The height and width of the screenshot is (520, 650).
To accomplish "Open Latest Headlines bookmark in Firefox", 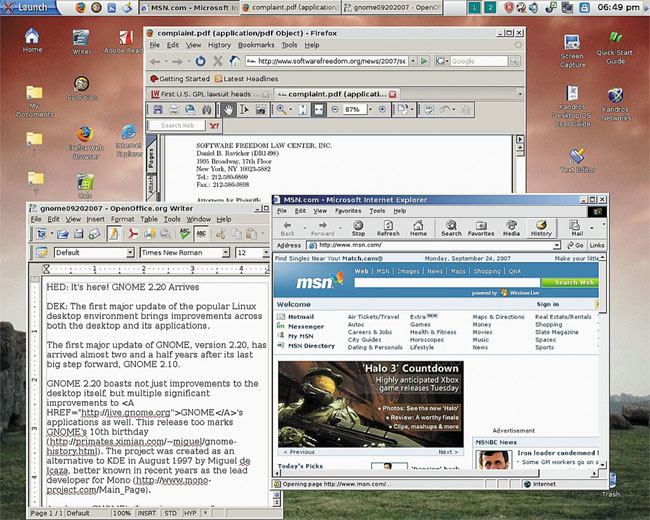I will pyautogui.click(x=247, y=79).
